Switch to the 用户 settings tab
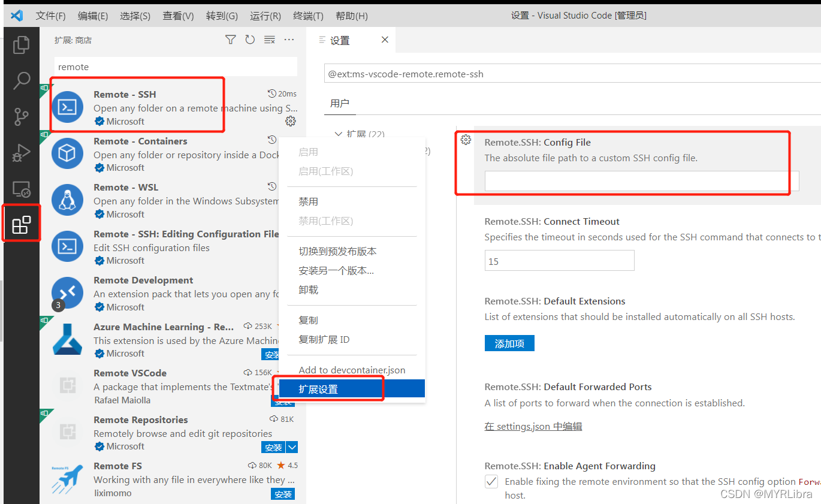This screenshot has height=504, width=821. [x=340, y=104]
